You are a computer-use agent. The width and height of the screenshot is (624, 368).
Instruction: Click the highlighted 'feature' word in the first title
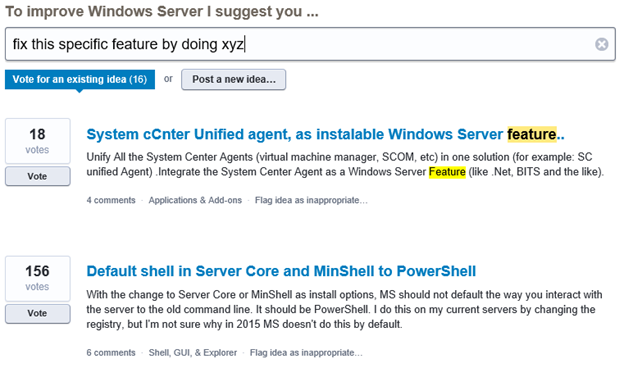532,134
